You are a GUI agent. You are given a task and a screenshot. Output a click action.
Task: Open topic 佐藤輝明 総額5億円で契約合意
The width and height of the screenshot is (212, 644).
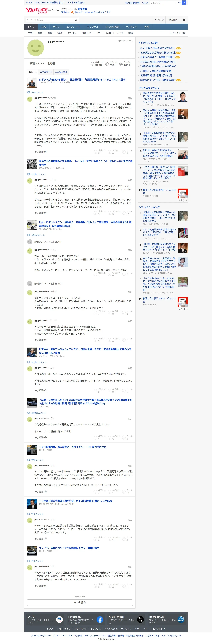pyautogui.click(x=156, y=76)
